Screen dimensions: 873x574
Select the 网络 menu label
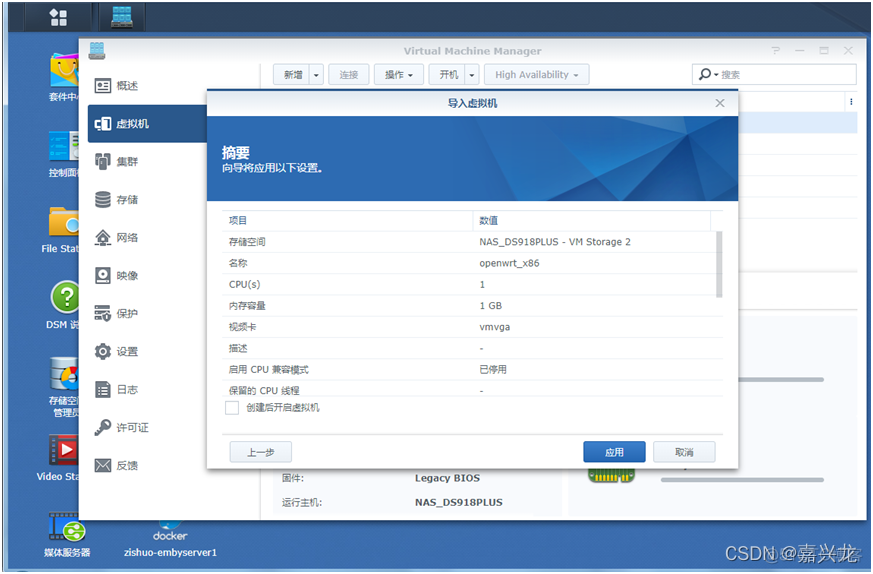click(127, 238)
